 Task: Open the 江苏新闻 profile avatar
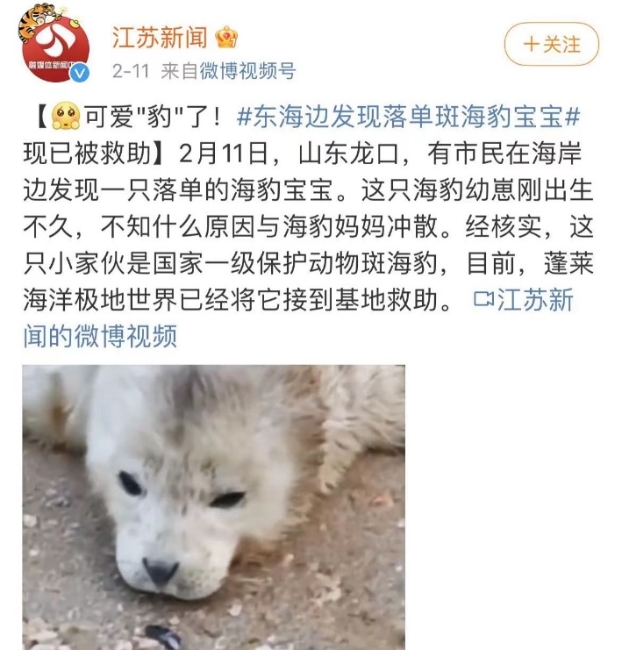(x=56, y=49)
